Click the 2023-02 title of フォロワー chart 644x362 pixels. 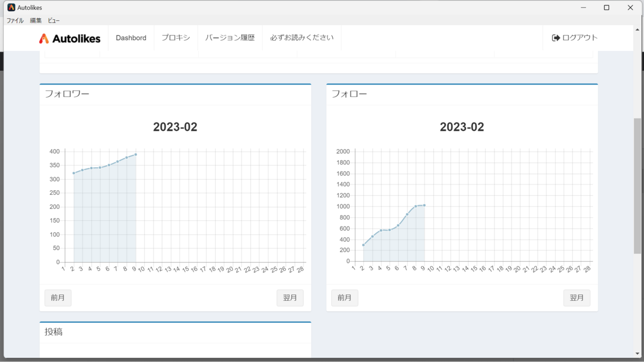point(175,127)
